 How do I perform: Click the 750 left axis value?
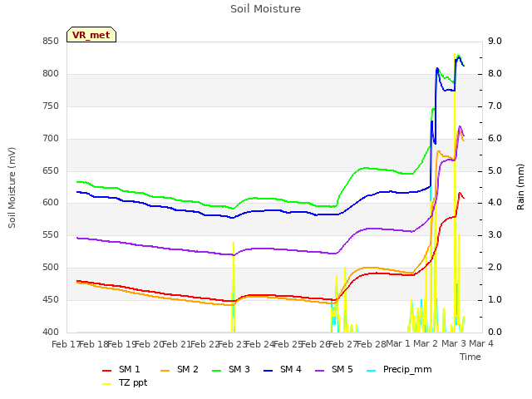51,106
